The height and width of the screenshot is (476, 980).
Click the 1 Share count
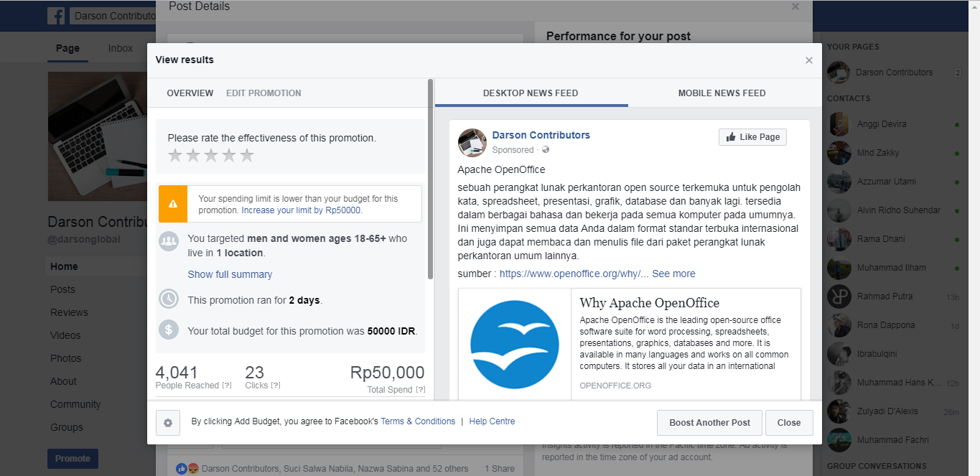(x=499, y=469)
